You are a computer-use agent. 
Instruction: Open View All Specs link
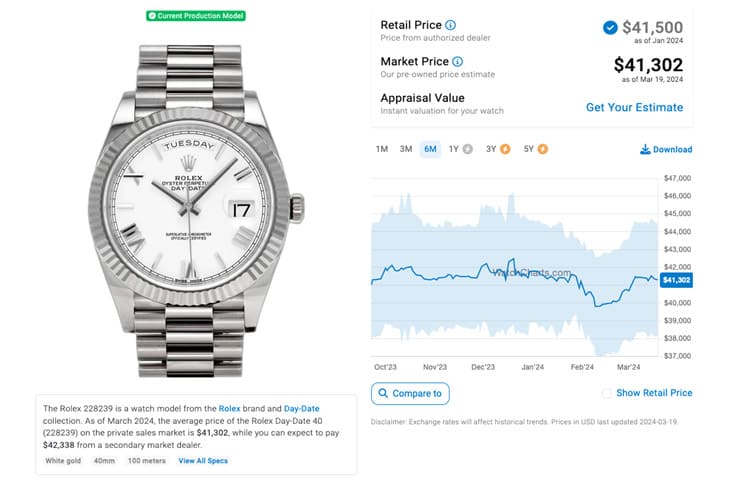203,461
